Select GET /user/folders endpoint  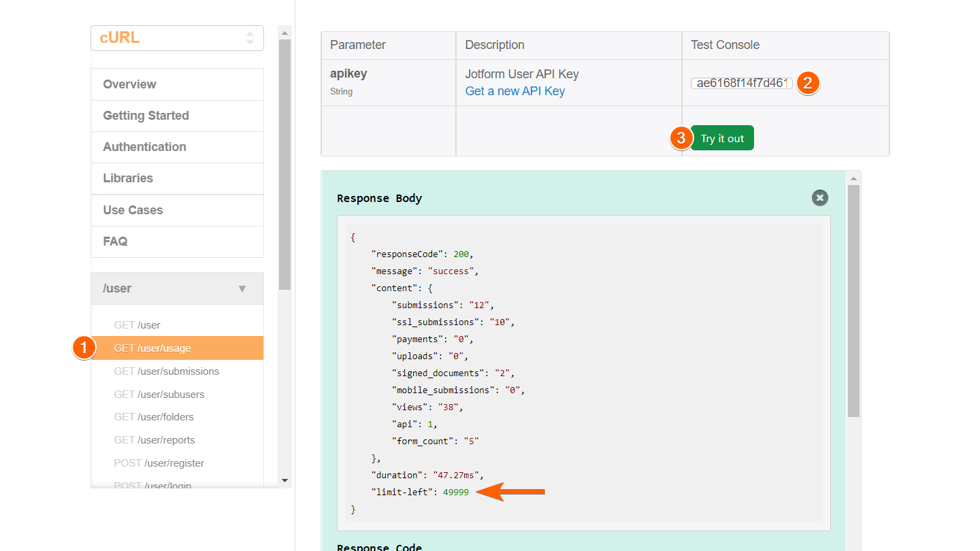point(154,417)
